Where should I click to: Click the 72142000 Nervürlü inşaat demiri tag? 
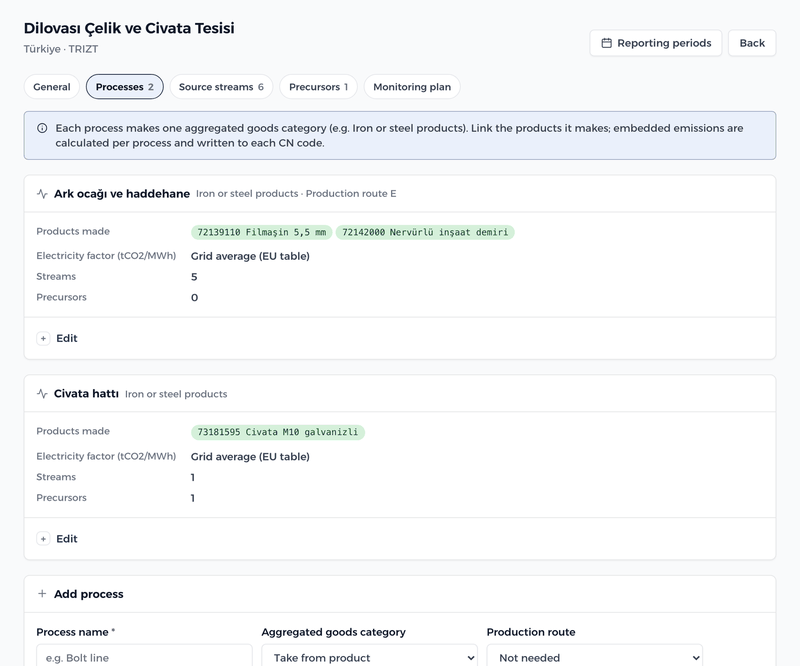[425, 232]
